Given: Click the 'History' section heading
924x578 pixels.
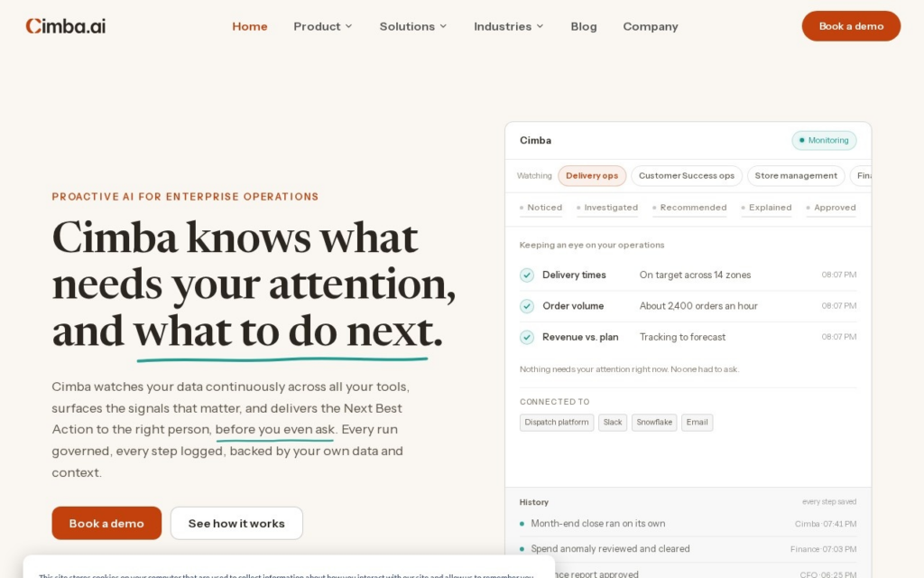Looking at the screenshot, I should [534, 502].
